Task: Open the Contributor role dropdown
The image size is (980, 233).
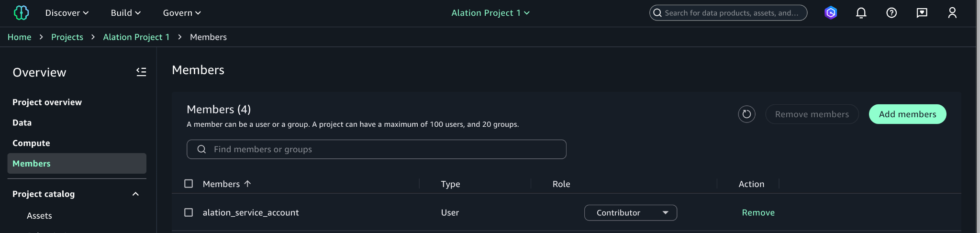Action: 631,213
